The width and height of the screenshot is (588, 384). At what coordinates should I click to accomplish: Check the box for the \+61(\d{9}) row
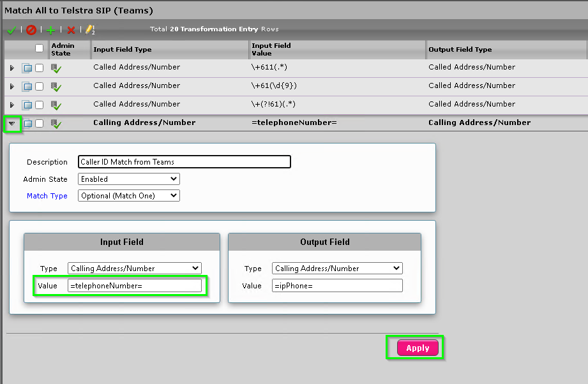point(39,87)
